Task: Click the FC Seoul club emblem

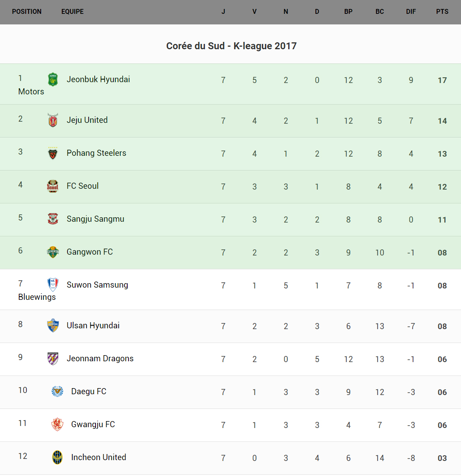Action: pyautogui.click(x=53, y=186)
